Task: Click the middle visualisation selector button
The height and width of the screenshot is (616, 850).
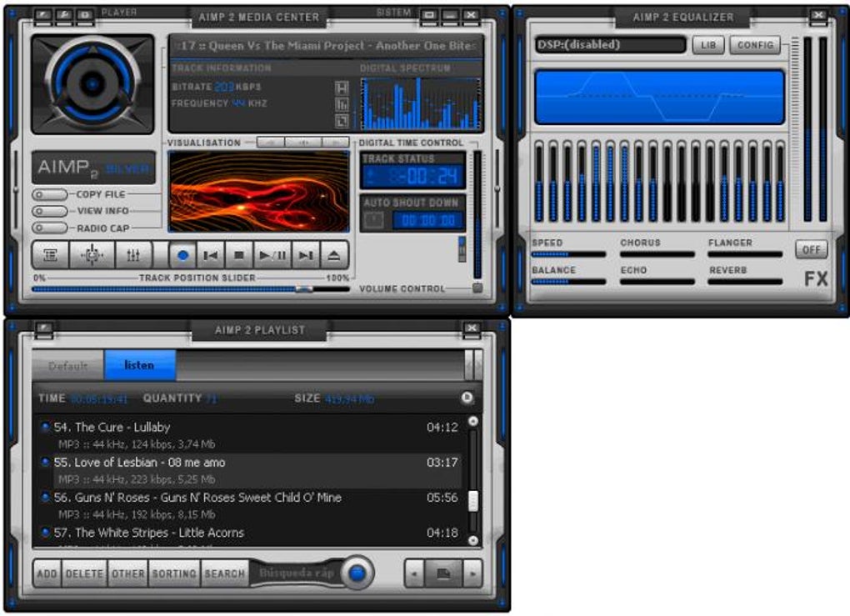Action: point(303,143)
